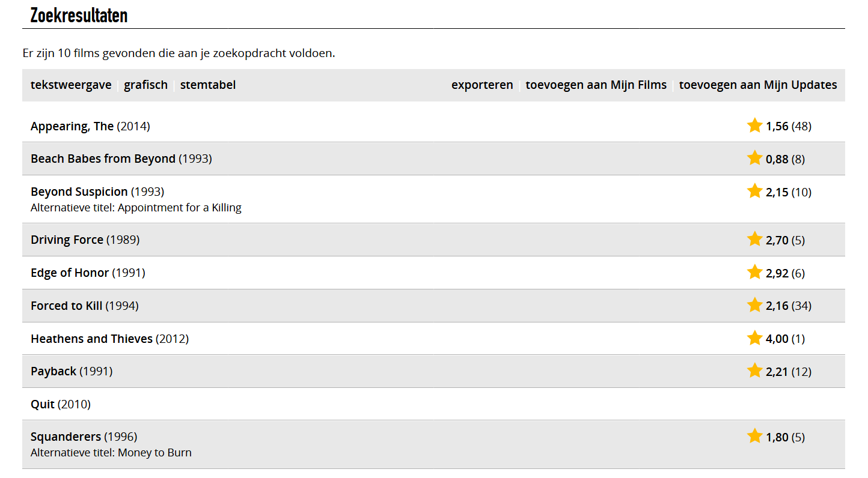Click the star icon beside The Appearing rating
The width and height of the screenshot is (868, 478).
coord(754,126)
